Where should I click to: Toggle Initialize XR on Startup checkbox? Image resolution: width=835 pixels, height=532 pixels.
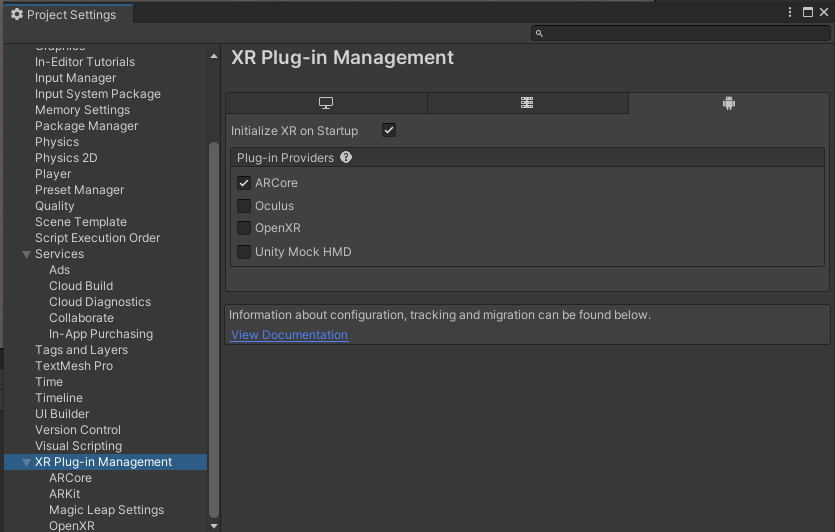click(389, 130)
